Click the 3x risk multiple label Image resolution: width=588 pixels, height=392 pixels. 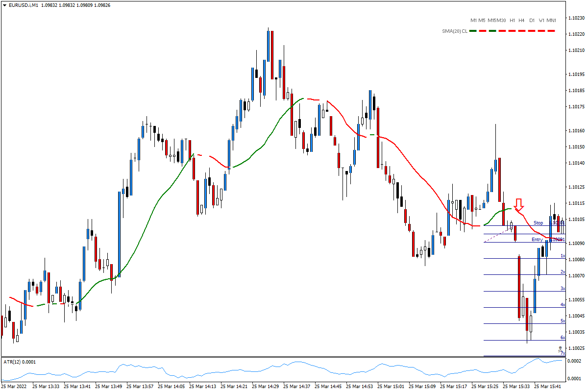pyautogui.click(x=563, y=289)
